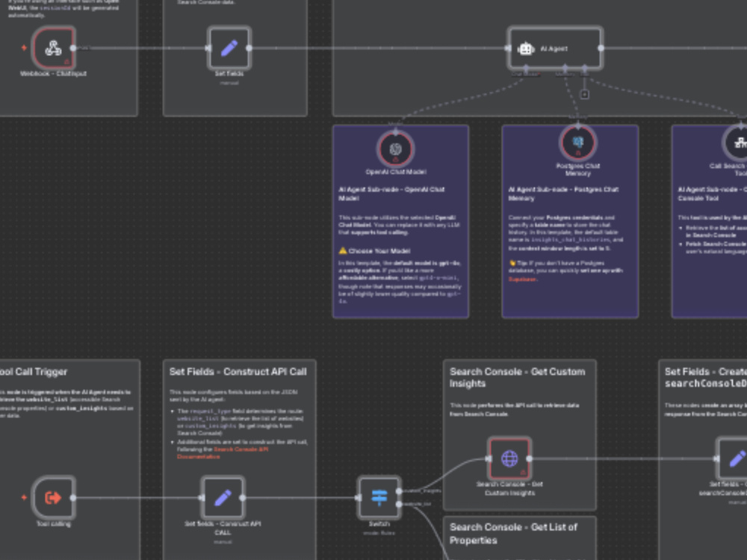Click the 'Postgres Chat Memory' node label

tap(578, 169)
